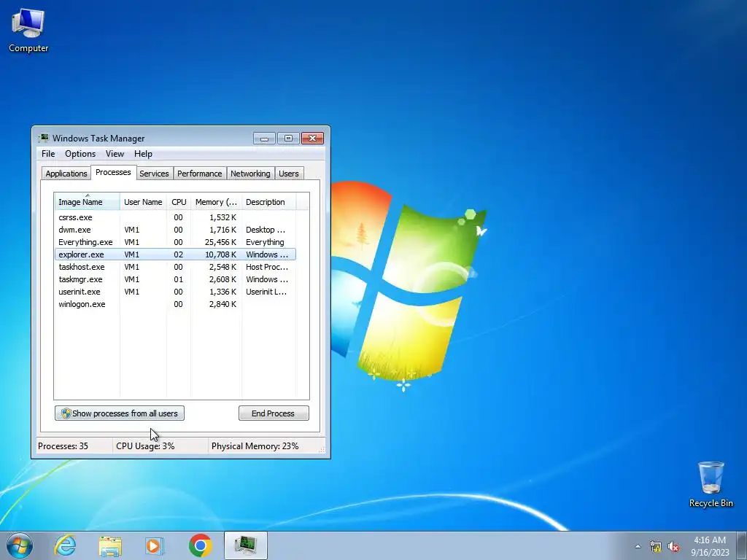Click the Desktop ... description cell
This screenshot has width=747, height=560.
coord(266,230)
